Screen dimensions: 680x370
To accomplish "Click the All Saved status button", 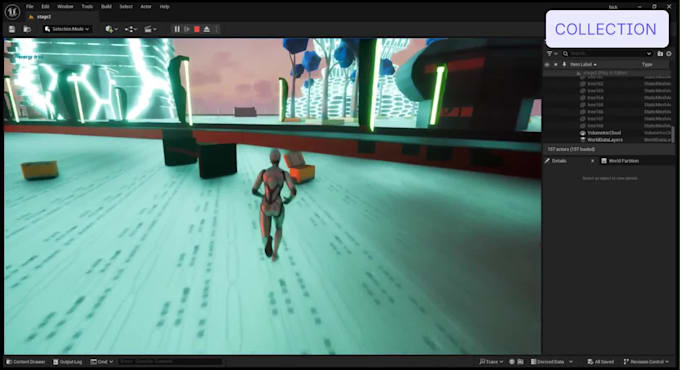I will point(601,362).
